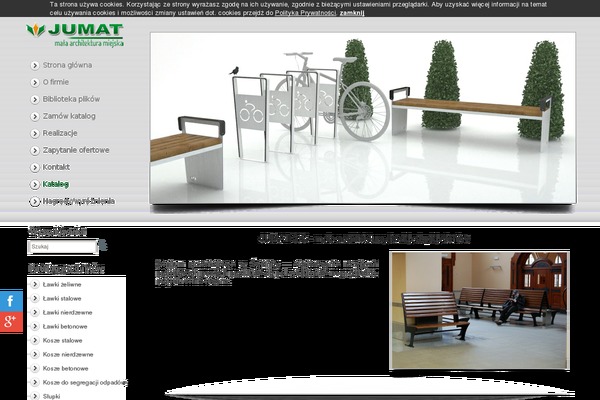600x400 pixels.
Task: Click arrow icon beside Ławki betonowe
Action: (35, 326)
